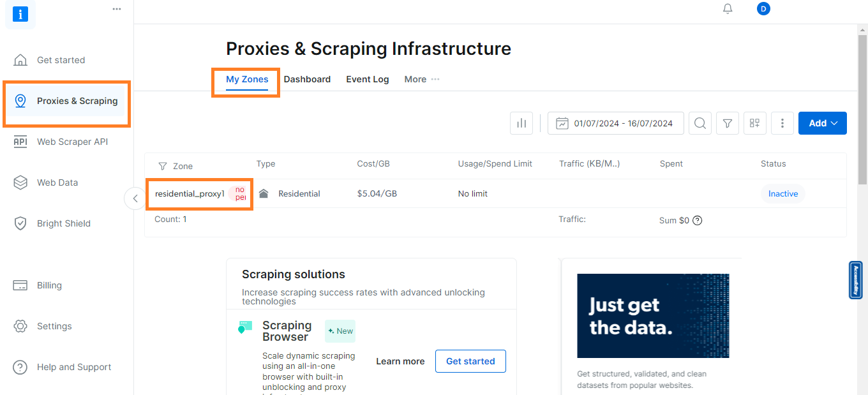868x395 pixels.
Task: Open the residential_proxy1 zone
Action: [x=190, y=193]
